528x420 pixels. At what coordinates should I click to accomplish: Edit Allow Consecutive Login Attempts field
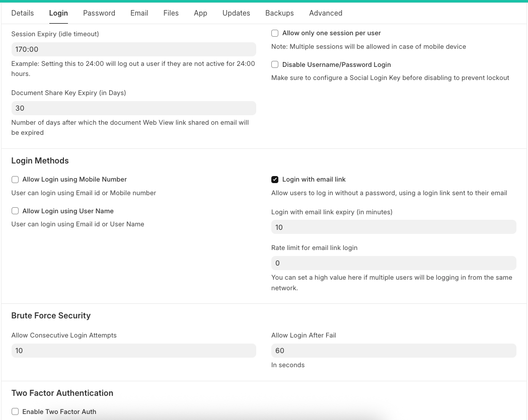(133, 351)
